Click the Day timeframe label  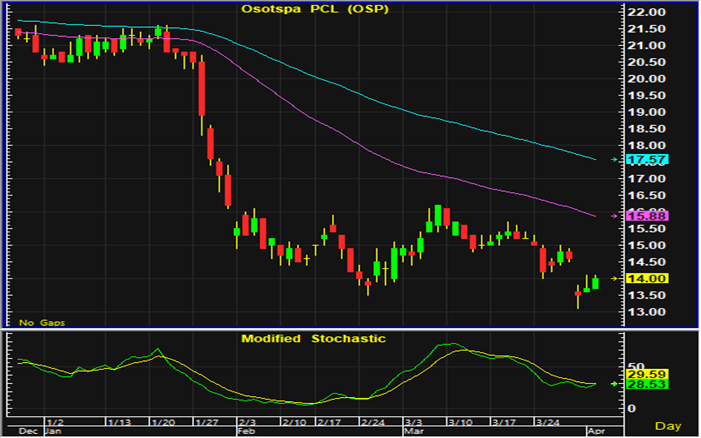[x=668, y=426]
